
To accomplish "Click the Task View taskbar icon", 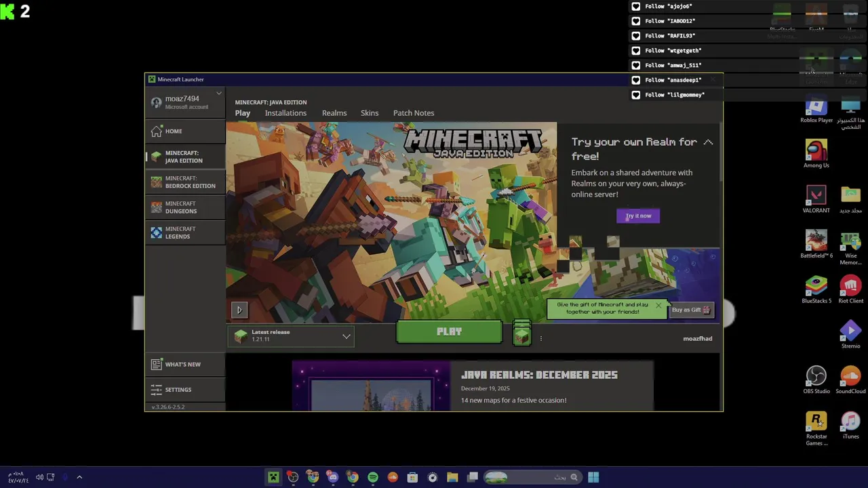I will pos(473,477).
